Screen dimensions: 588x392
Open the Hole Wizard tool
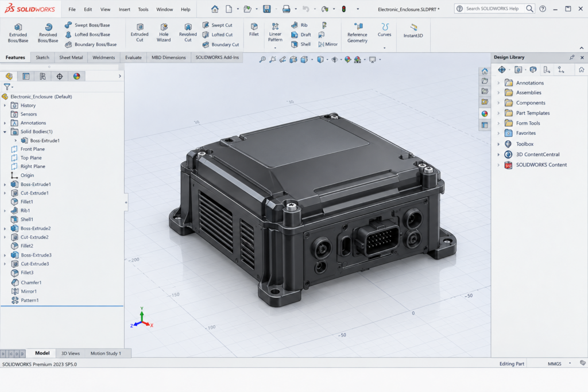pyautogui.click(x=164, y=33)
